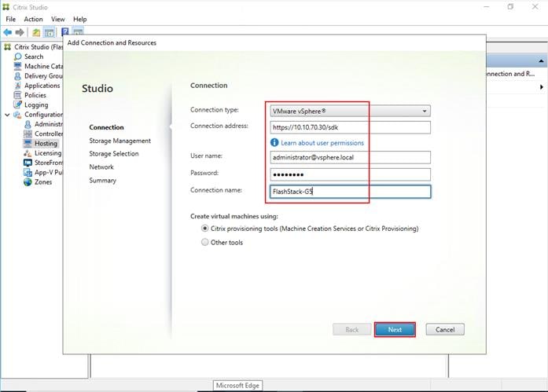Click the Connection name field
This screenshot has height=392, width=548.
[350, 192]
